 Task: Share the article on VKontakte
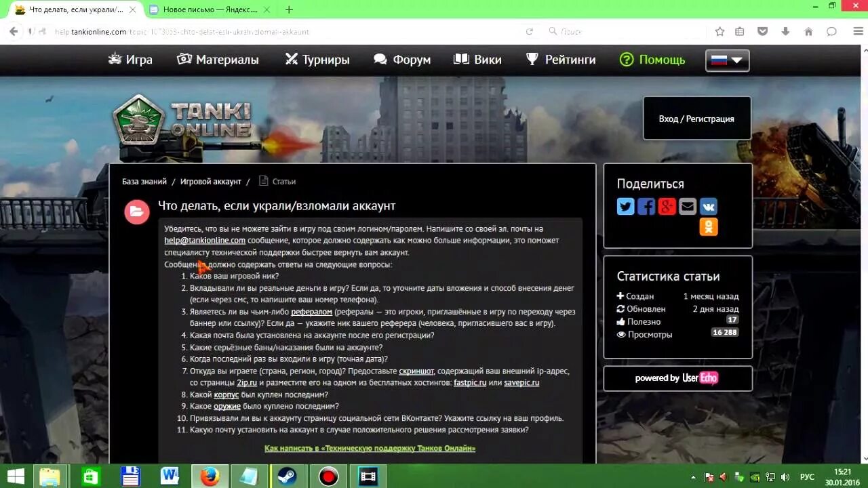709,207
